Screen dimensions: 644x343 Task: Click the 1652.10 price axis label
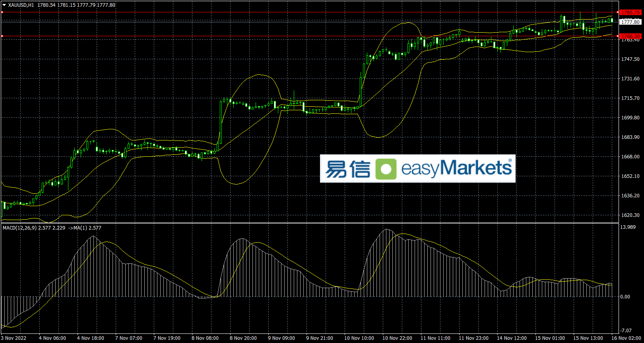click(x=630, y=176)
